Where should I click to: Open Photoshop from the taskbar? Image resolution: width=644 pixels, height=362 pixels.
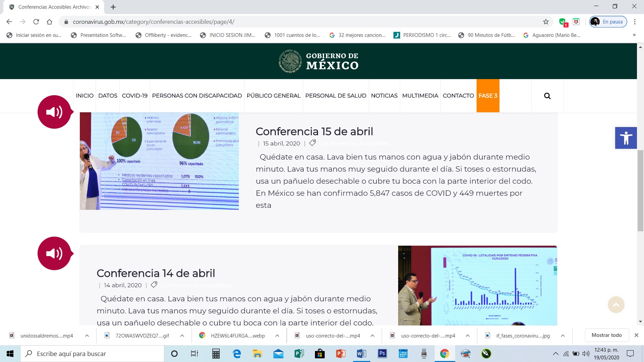pyautogui.click(x=382, y=354)
